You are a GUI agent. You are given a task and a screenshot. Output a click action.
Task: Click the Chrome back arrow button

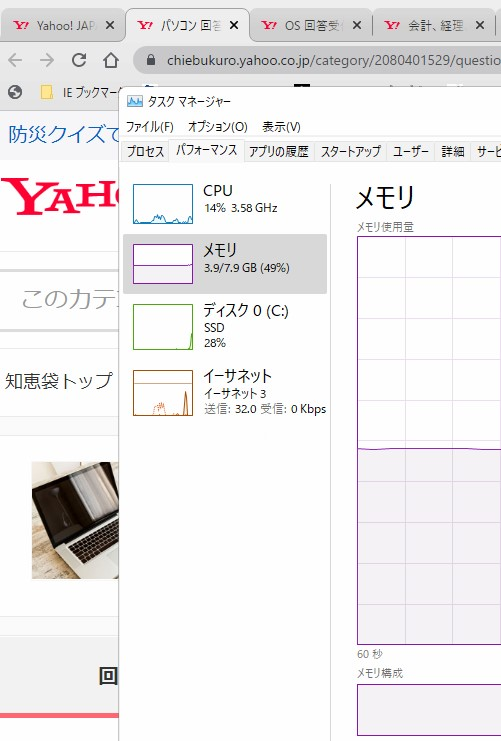(x=16, y=60)
